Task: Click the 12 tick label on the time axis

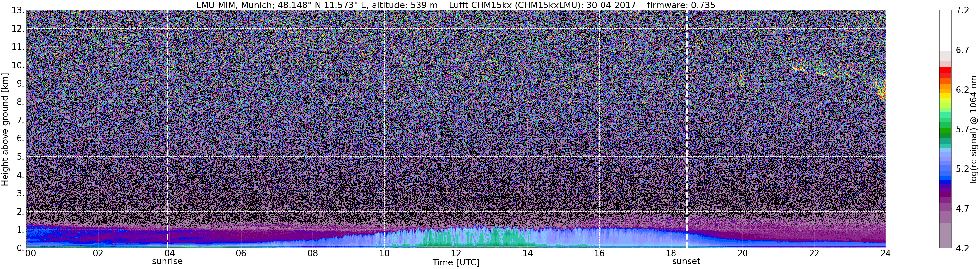Action: click(456, 254)
